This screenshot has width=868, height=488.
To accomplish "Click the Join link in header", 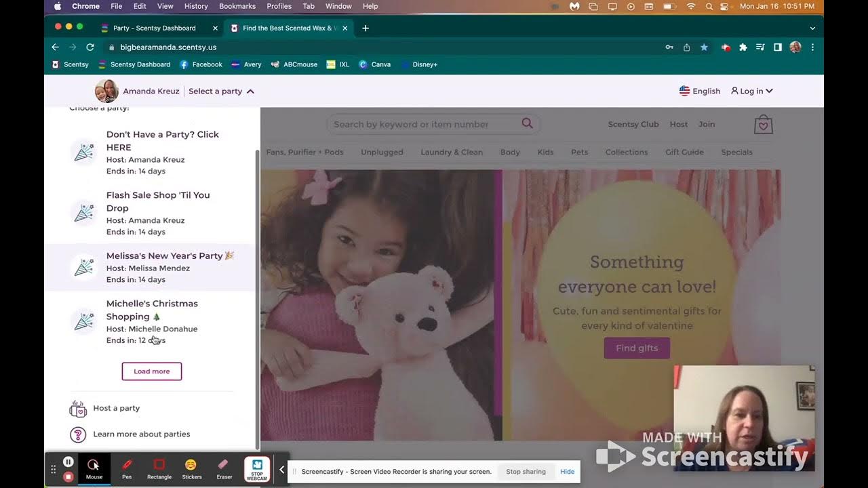I will (707, 124).
